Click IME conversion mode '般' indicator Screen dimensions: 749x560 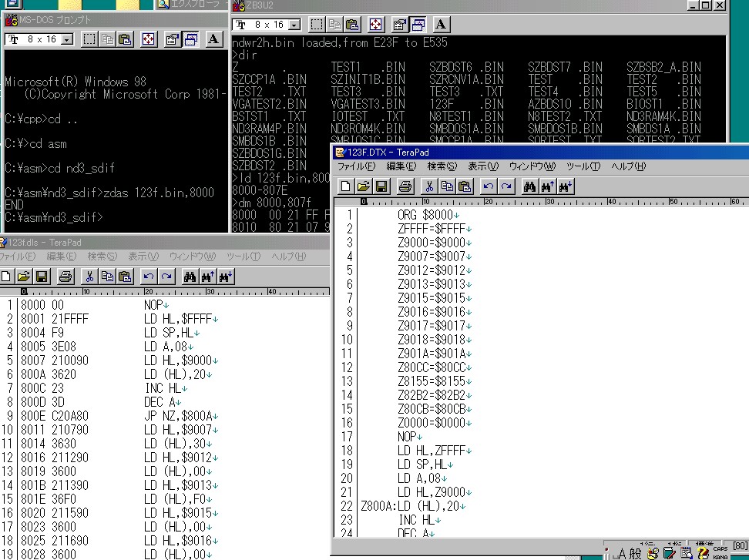click(635, 554)
